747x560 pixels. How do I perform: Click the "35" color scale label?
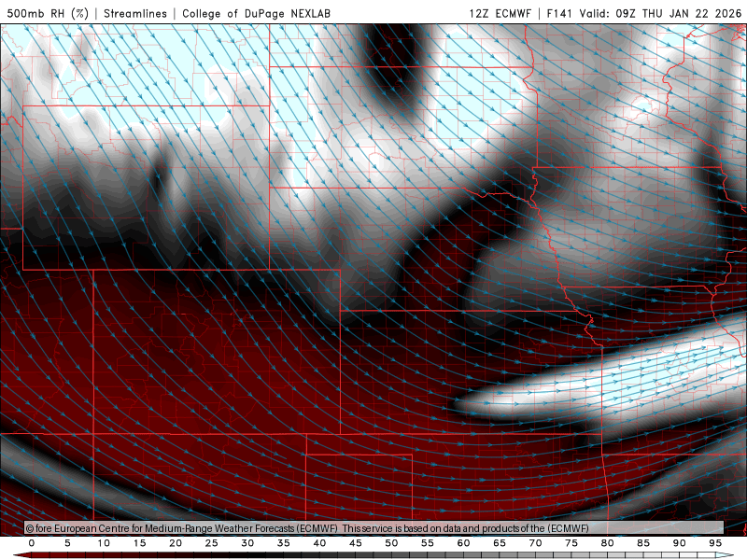click(x=284, y=543)
